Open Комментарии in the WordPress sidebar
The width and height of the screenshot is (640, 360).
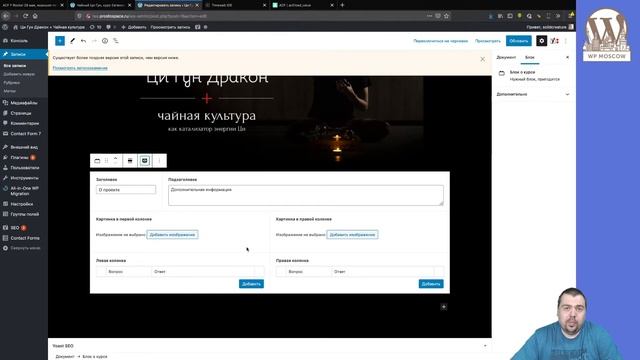coord(24,123)
